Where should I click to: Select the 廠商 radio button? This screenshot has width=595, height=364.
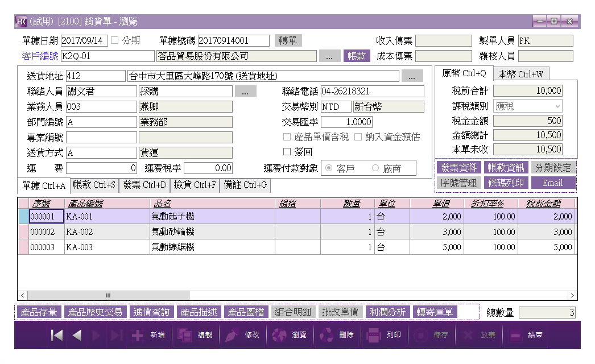[x=375, y=168]
